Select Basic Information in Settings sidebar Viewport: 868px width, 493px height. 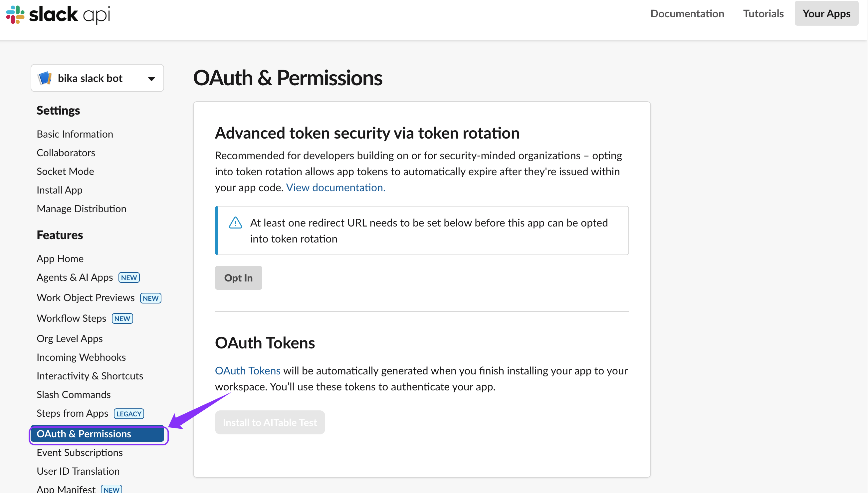75,134
